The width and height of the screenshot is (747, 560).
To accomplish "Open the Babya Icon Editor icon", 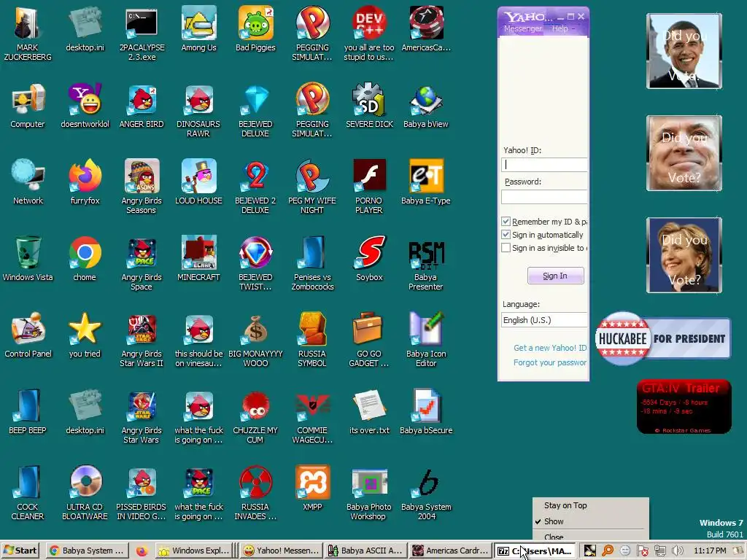I will coord(426,340).
